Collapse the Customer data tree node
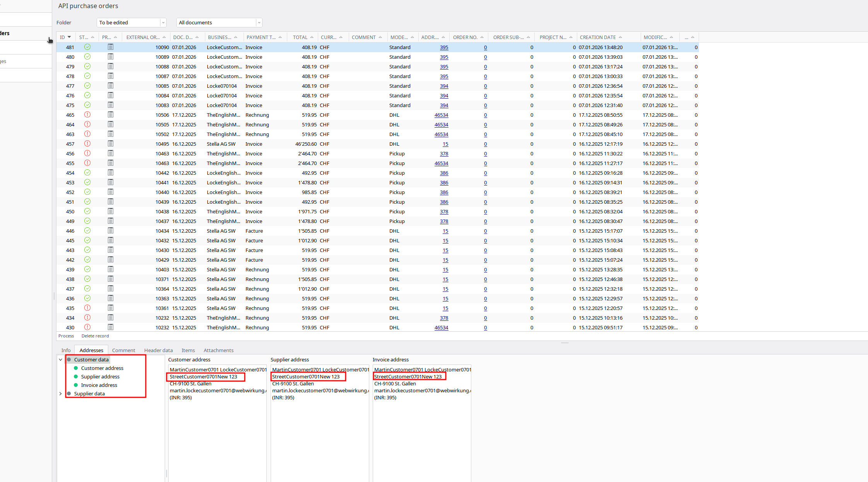Viewport: 868px width, 482px height. coord(61,359)
